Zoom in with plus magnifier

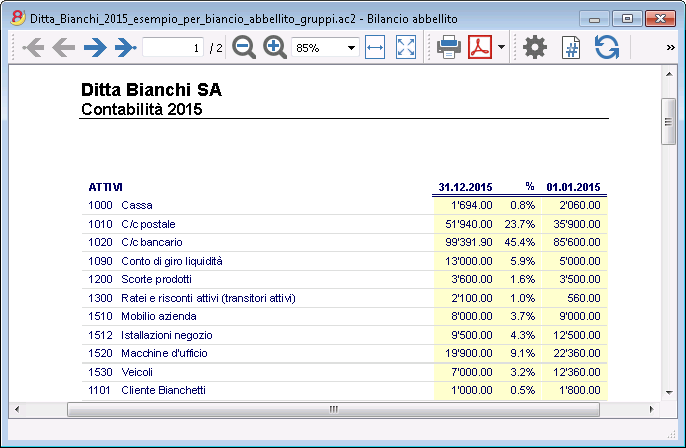[275, 47]
